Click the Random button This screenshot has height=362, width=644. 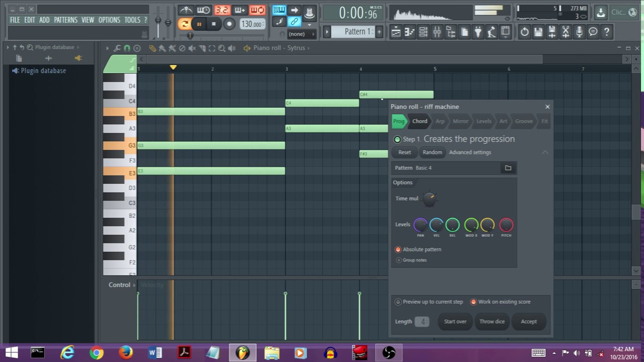[432, 152]
